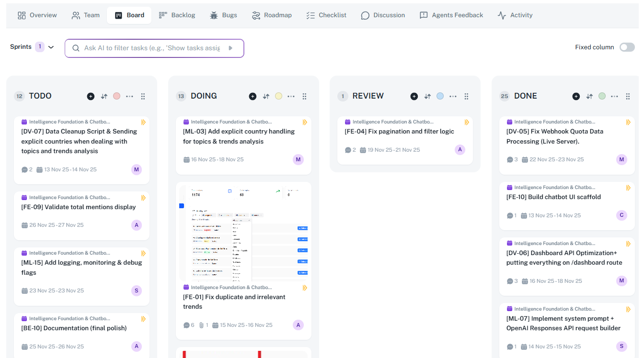Image resolution: width=644 pixels, height=358 pixels.
Task: Click the drag handle icon of REVIEW column
Action: [466, 96]
